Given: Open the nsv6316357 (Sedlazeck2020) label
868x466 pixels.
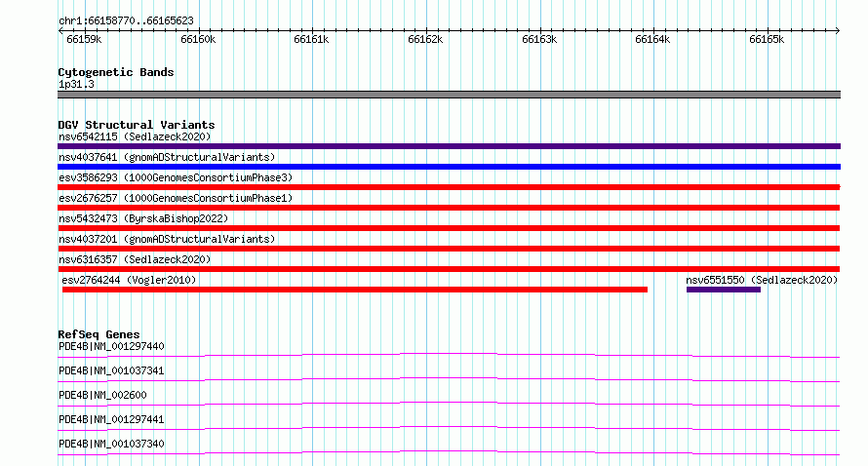Looking at the screenshot, I should (135, 259).
